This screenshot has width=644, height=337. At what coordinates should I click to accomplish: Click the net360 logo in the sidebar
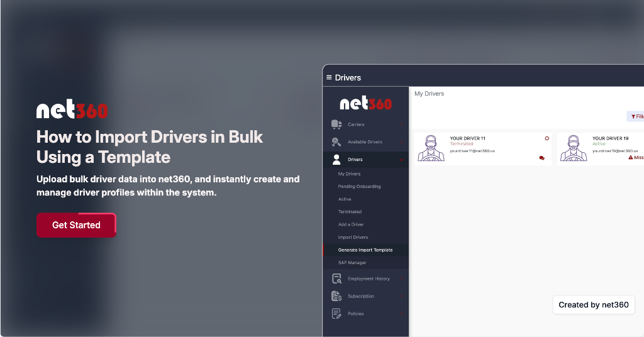click(365, 103)
